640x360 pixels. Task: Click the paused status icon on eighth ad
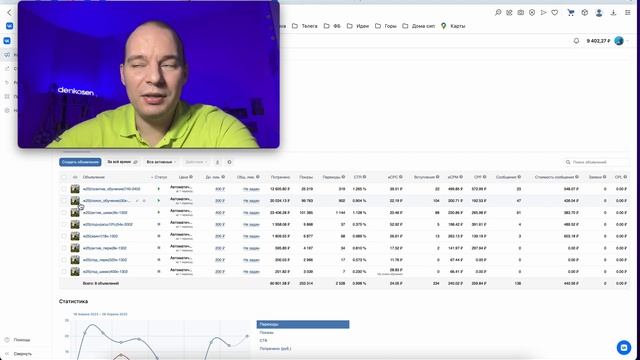159,271
